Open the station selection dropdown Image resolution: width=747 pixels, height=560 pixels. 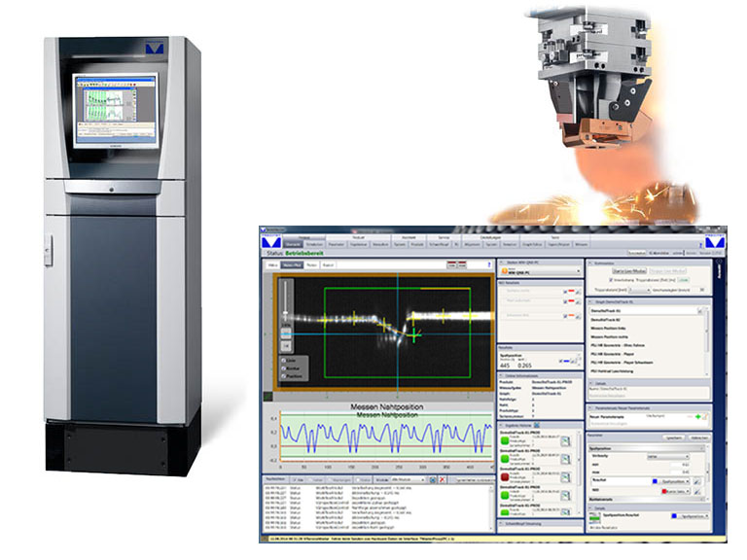click(x=541, y=271)
